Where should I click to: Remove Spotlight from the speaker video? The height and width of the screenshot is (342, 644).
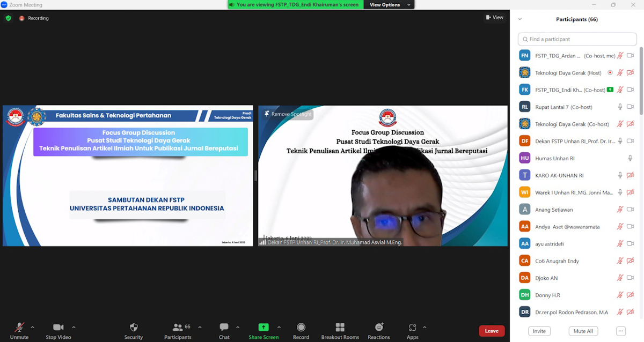pyautogui.click(x=288, y=114)
